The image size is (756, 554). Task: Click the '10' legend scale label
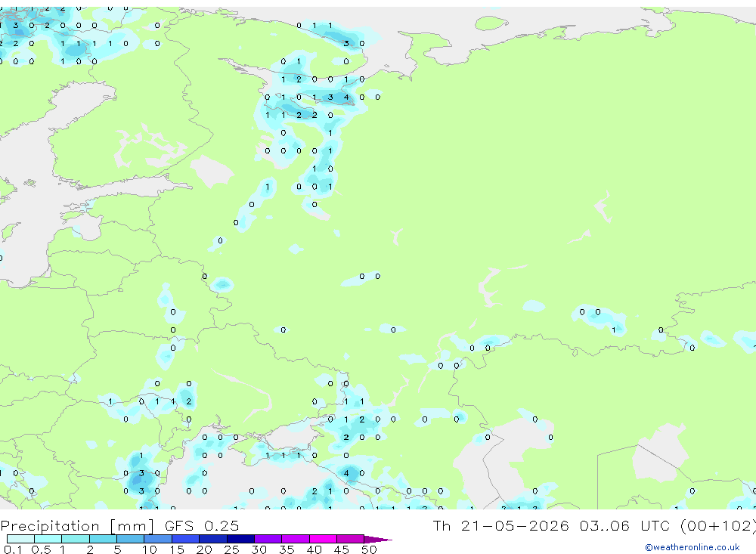tap(150, 549)
